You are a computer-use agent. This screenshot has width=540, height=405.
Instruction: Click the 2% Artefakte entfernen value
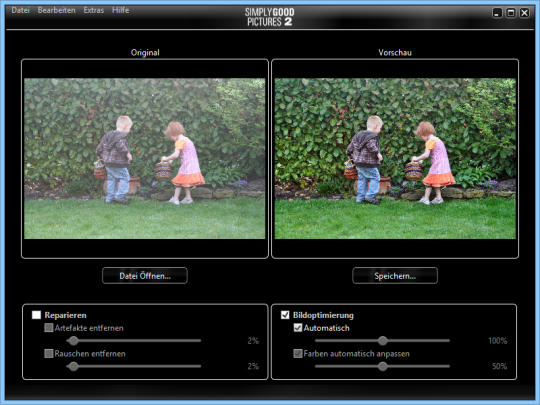tap(253, 341)
